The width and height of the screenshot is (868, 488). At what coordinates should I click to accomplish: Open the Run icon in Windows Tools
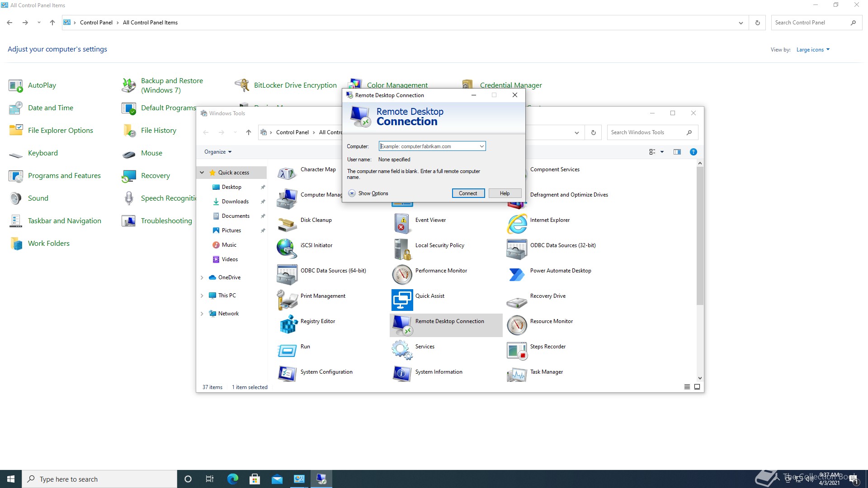pos(287,351)
